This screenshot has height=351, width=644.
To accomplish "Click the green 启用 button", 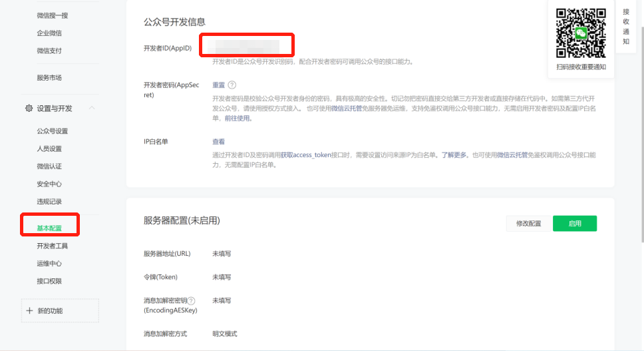I will [574, 224].
